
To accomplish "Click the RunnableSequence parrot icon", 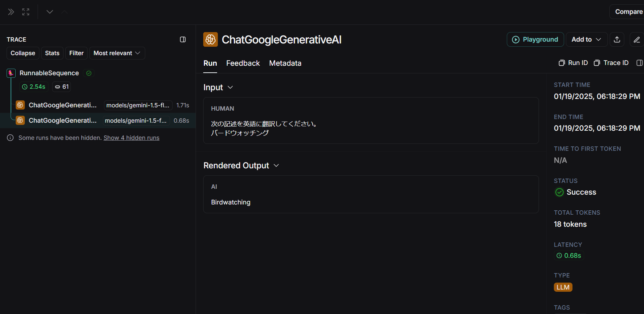I will pos(11,73).
